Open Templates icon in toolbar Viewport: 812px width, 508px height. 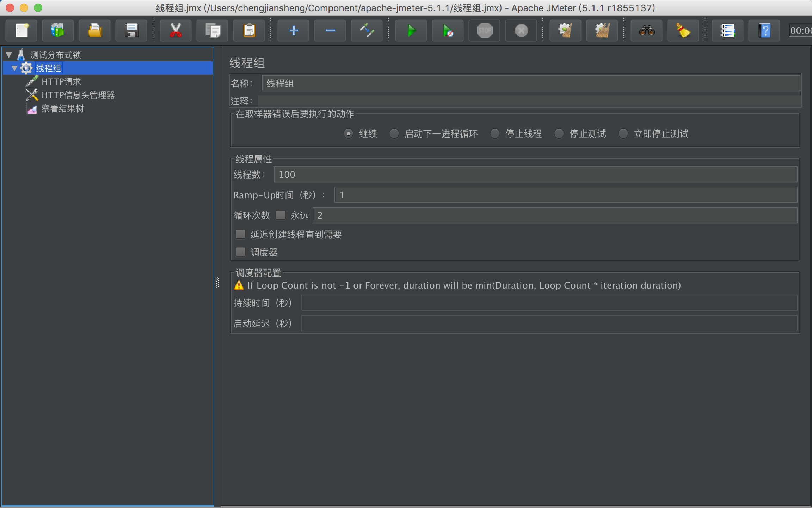click(58, 31)
